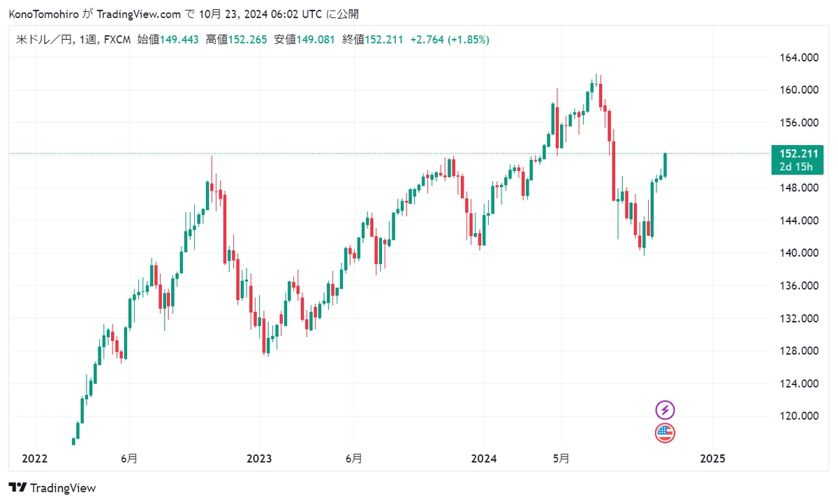Screen dimensions: 838x504
Task: Click the TradingView logo at bottom left
Action: pyautogui.click(x=52, y=488)
